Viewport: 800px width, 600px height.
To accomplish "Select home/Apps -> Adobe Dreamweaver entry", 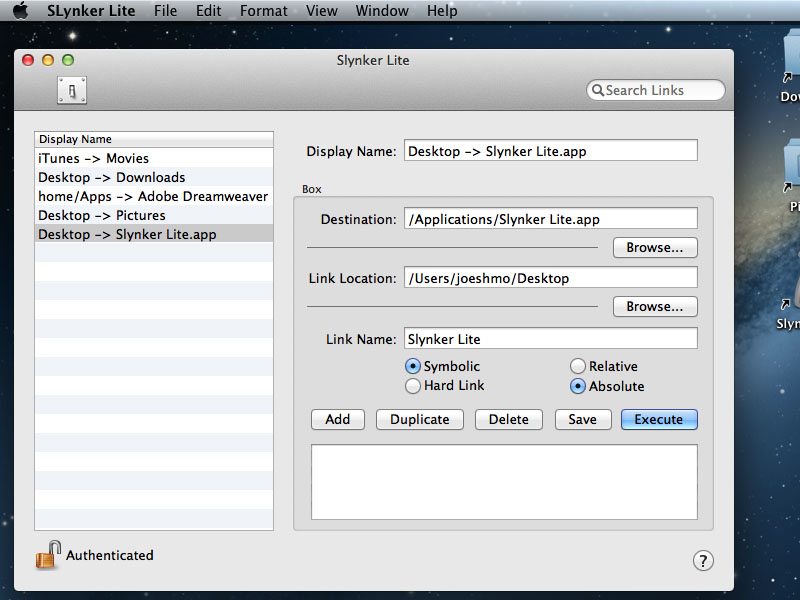I will [x=154, y=196].
